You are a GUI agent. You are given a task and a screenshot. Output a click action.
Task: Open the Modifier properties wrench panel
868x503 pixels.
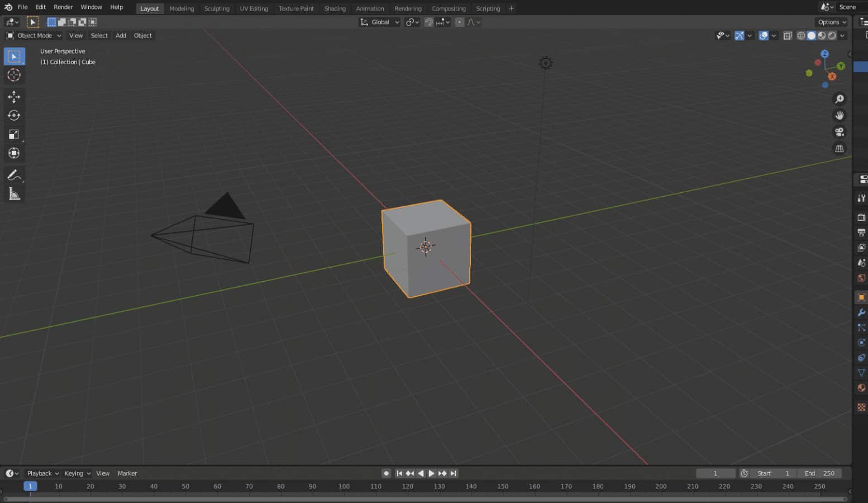coord(861,312)
